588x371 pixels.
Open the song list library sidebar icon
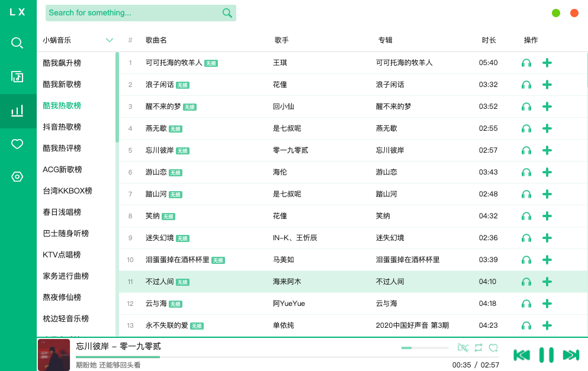17,76
